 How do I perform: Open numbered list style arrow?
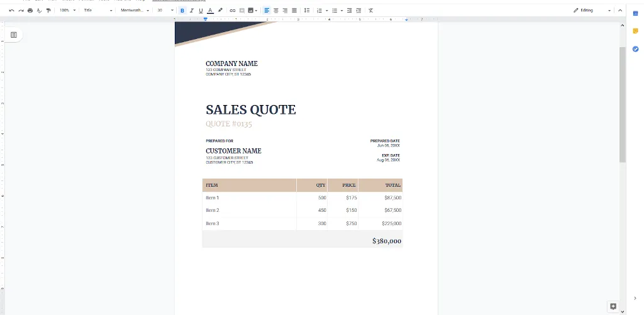tap(326, 10)
